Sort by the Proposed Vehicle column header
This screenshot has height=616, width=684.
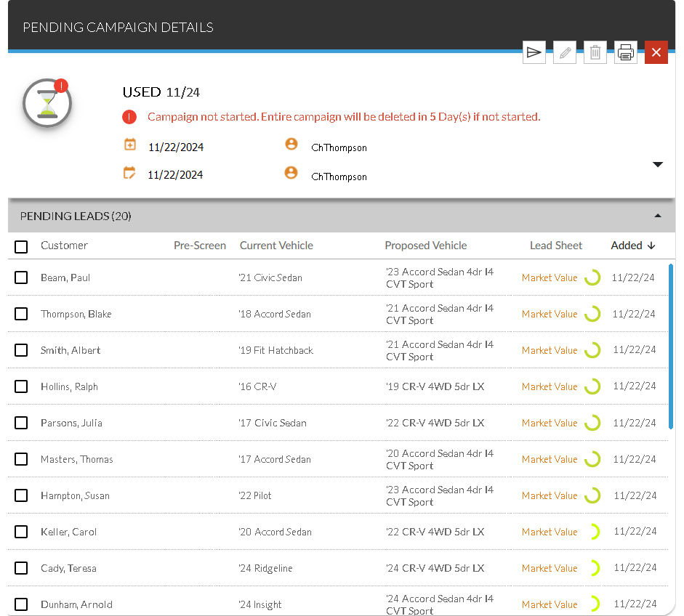point(425,246)
